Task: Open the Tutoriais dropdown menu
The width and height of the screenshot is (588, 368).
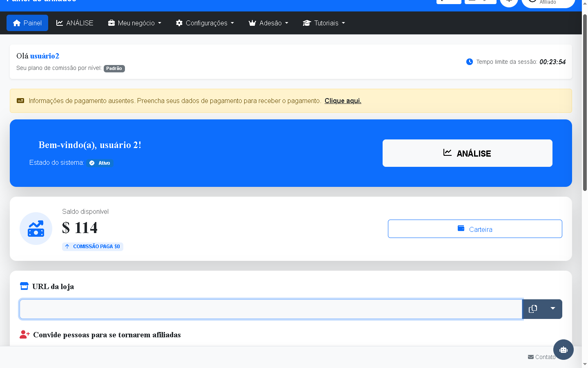Action: [324, 23]
